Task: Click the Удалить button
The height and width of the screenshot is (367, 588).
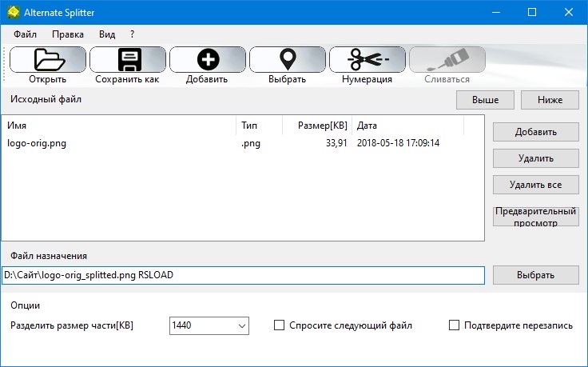Action: point(536,158)
